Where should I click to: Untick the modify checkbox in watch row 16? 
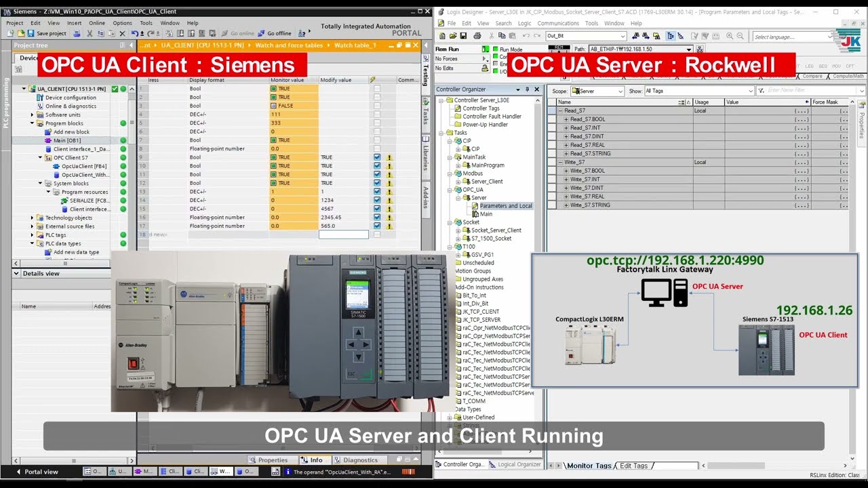coord(377,218)
